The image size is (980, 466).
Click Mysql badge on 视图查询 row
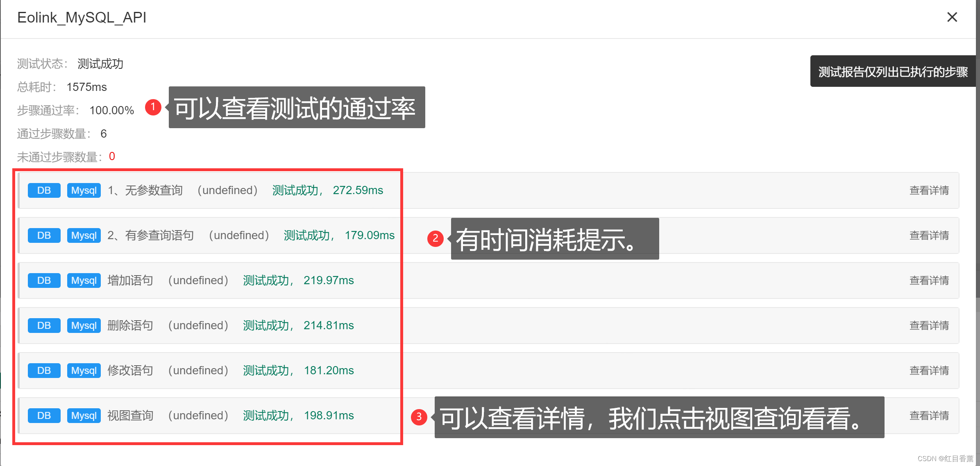tap(84, 416)
